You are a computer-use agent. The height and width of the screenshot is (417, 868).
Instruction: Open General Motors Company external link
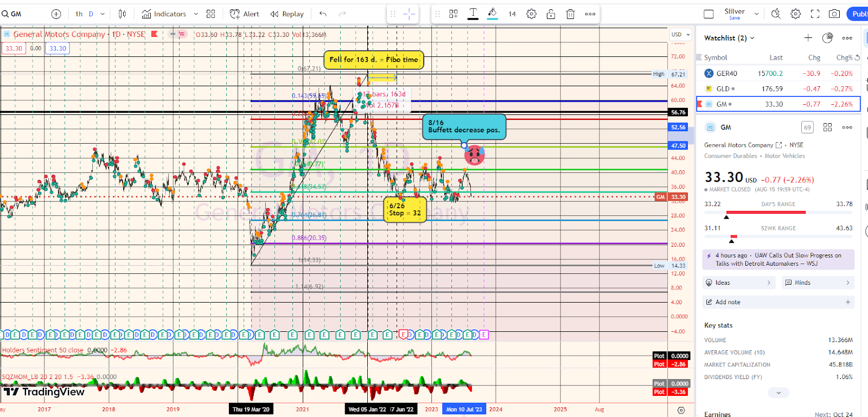point(779,145)
